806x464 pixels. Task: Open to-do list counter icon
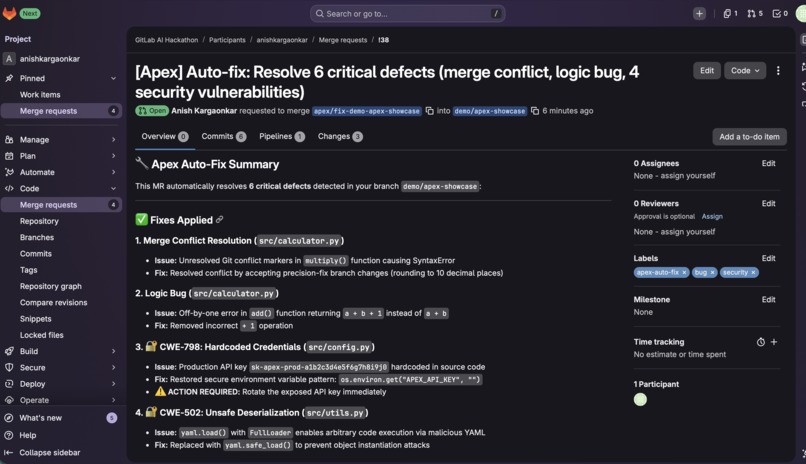click(x=780, y=14)
